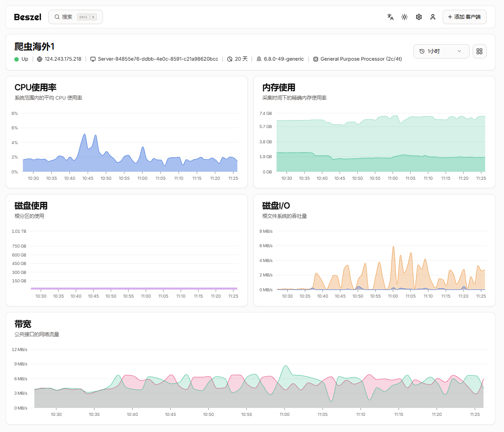Click the 7.4 GB label on memory chart
Screen dimensions: 504x432
point(266,114)
